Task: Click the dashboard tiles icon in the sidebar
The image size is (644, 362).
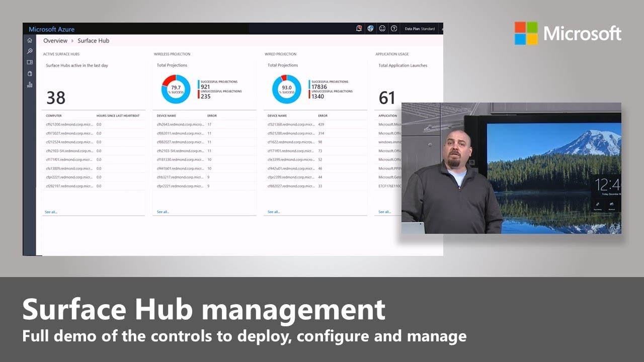Action: pyautogui.click(x=30, y=62)
